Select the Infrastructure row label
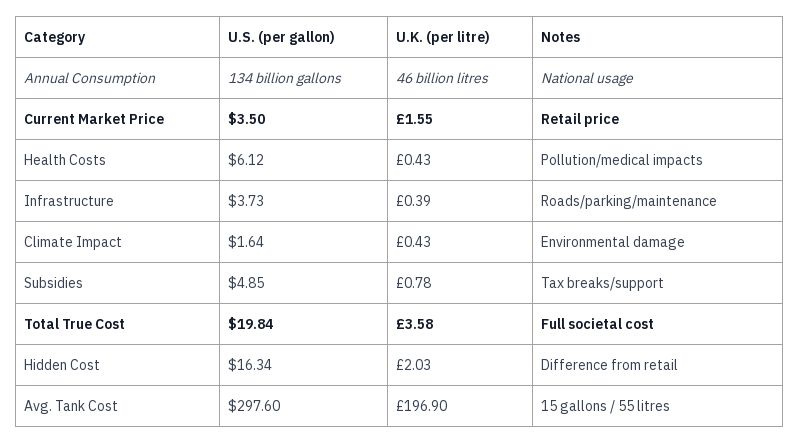The image size is (799, 441). click(x=117, y=201)
